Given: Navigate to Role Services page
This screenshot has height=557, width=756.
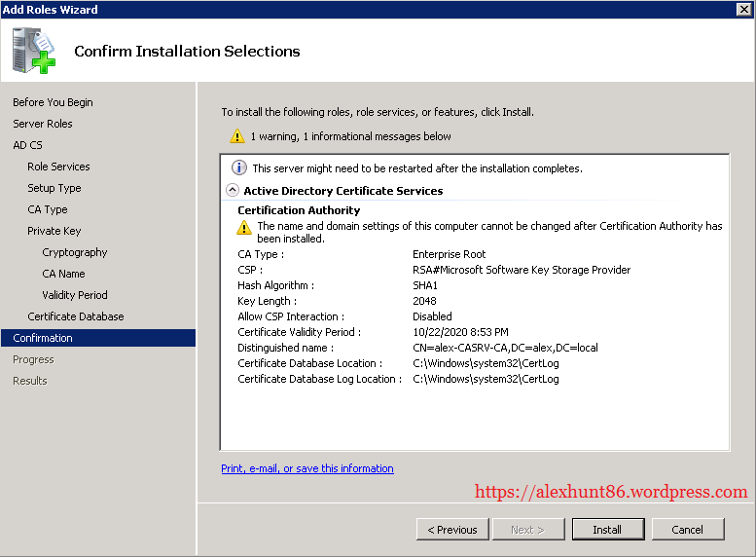Looking at the screenshot, I should [58, 167].
